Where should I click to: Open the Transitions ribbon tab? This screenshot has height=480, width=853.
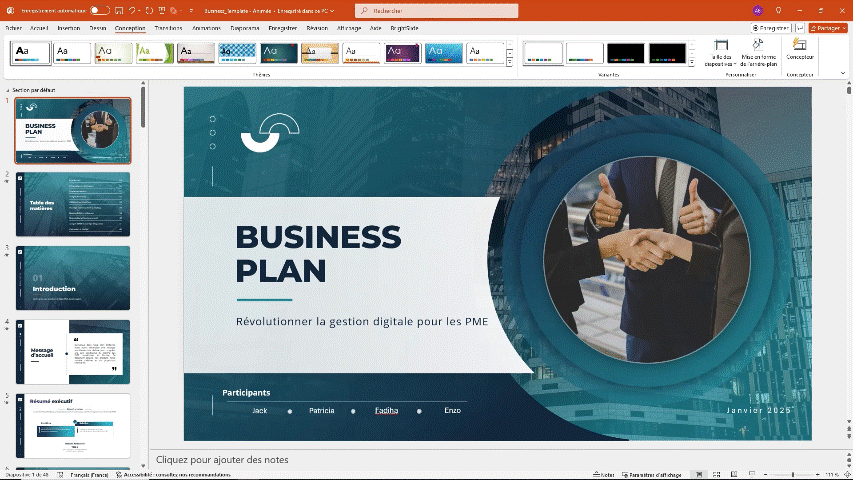(168, 28)
